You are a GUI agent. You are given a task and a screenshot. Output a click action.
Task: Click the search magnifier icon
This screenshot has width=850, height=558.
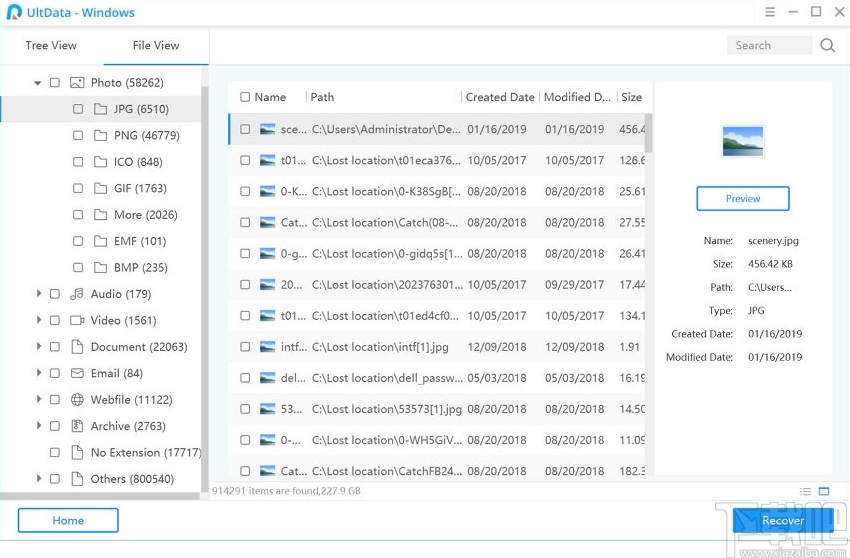827,45
